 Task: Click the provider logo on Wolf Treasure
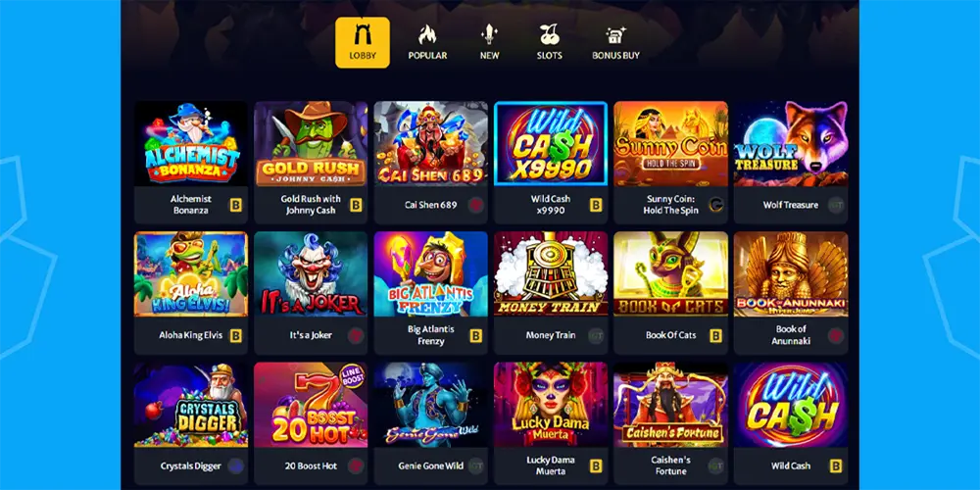coord(836,205)
